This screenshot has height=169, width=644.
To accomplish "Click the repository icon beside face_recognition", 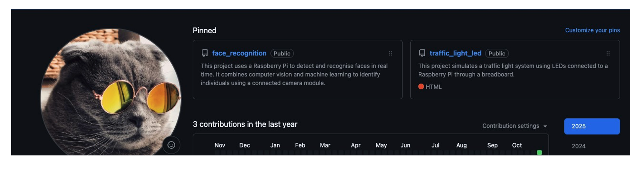I will click(205, 53).
